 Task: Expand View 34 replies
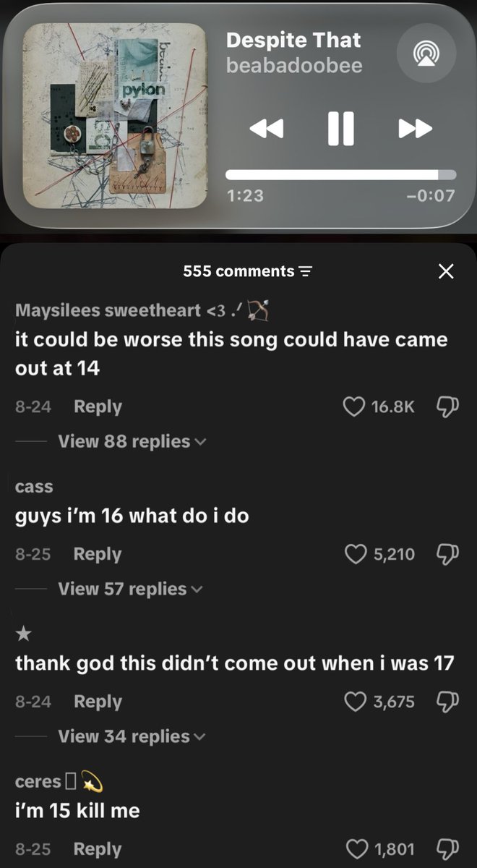pyautogui.click(x=132, y=736)
